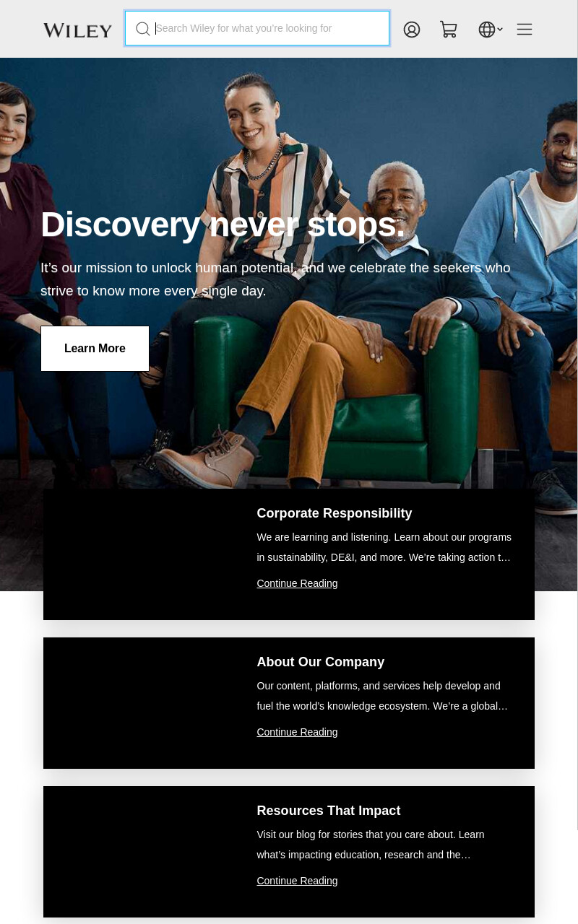This screenshot has height=924, width=578.
Task: Click the globe region icon
Action: point(487,30)
